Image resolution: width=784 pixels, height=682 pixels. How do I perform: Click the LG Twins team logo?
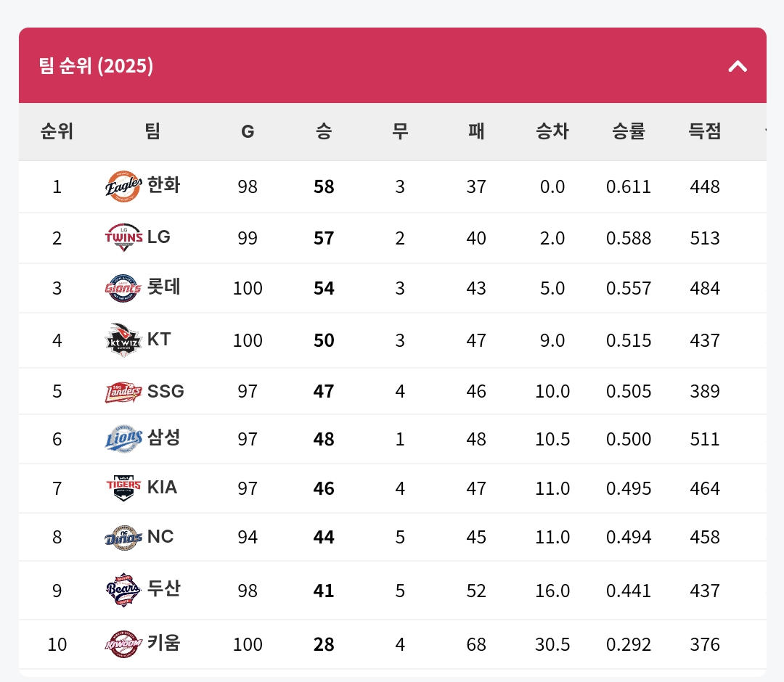[x=123, y=237]
